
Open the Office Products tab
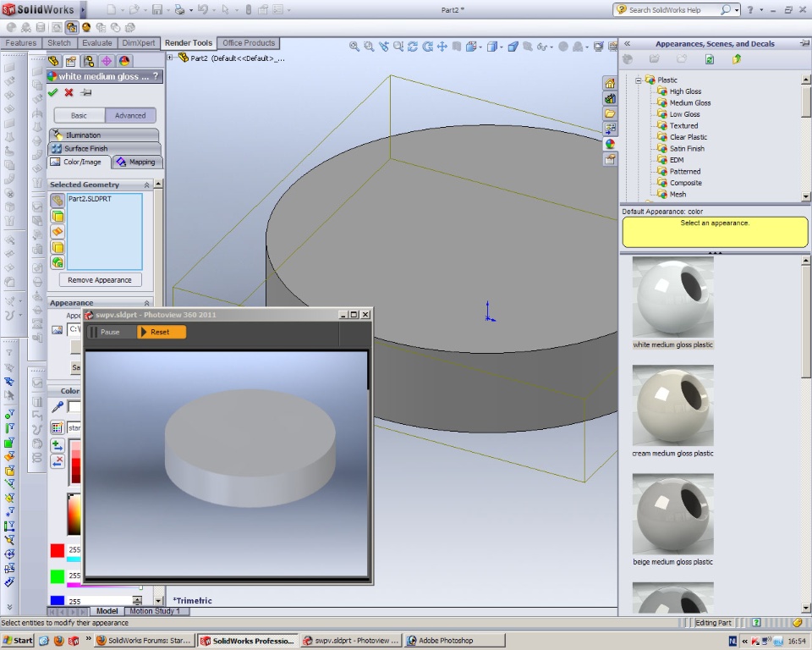click(x=249, y=43)
